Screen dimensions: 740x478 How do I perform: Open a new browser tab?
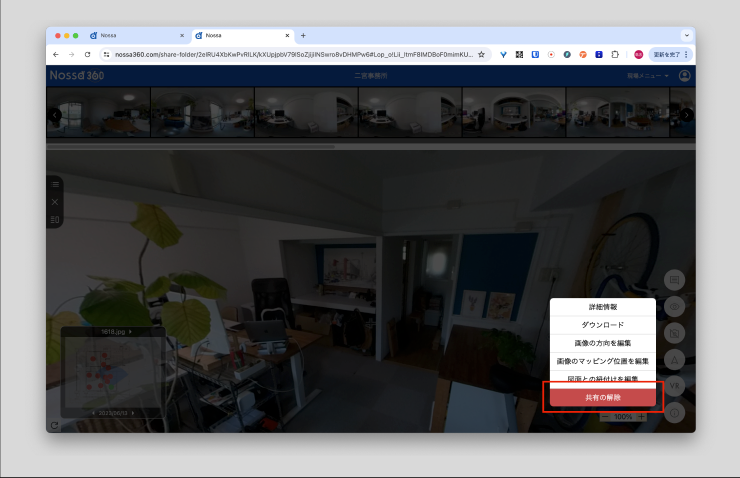tap(303, 35)
